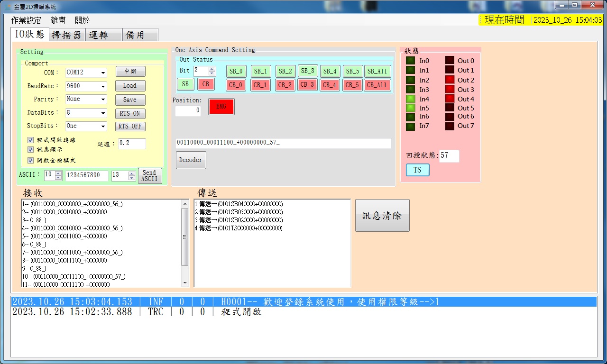Click the CB_All button
This screenshot has width=607, height=364.
coord(377,85)
